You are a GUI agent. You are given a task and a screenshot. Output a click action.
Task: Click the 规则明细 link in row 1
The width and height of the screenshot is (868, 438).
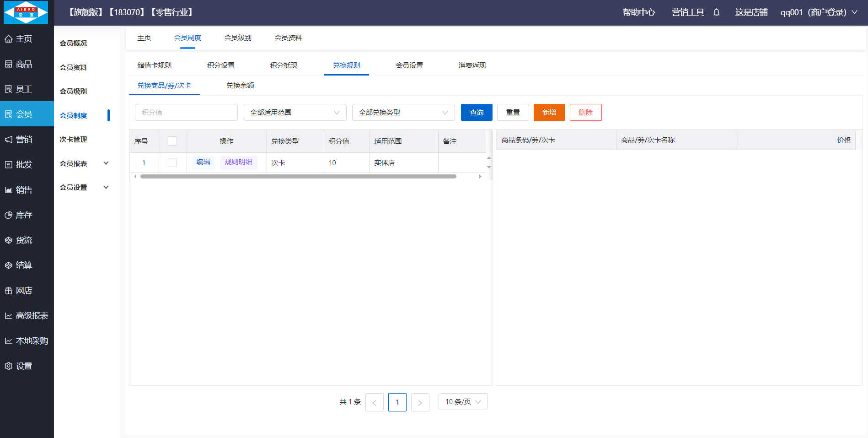click(x=238, y=162)
